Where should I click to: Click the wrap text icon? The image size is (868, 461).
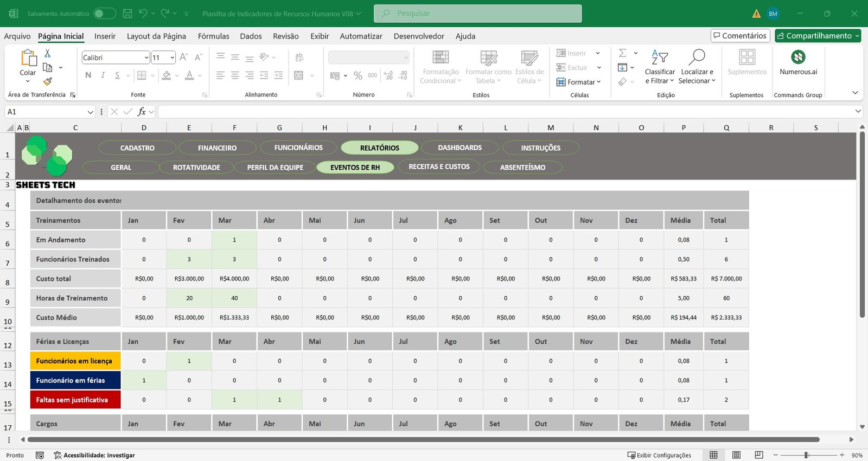coord(299,57)
